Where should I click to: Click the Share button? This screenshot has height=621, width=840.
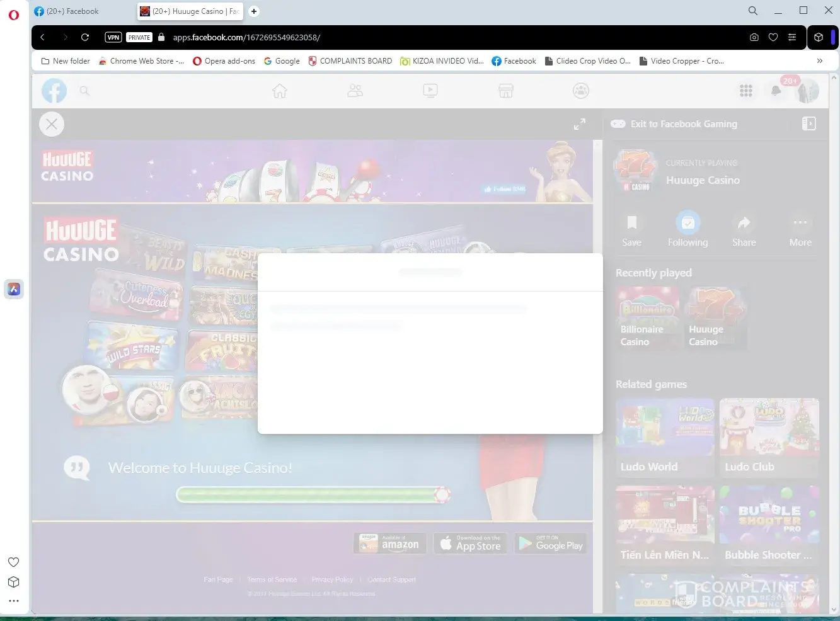click(x=744, y=229)
